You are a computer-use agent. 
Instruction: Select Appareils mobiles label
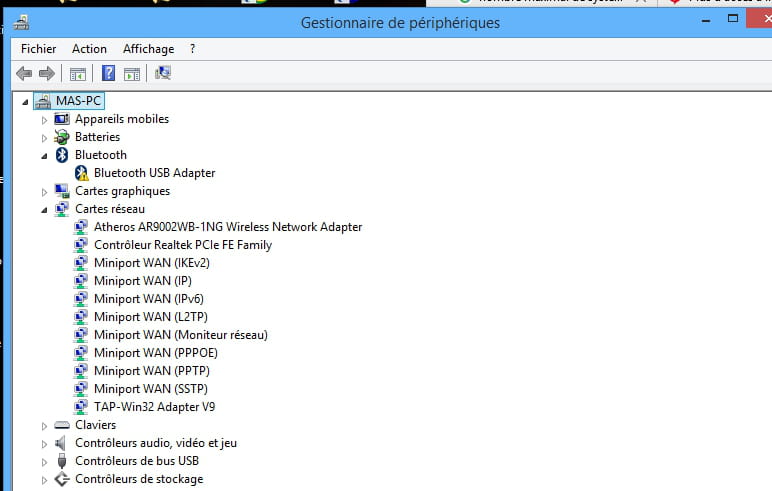point(122,119)
